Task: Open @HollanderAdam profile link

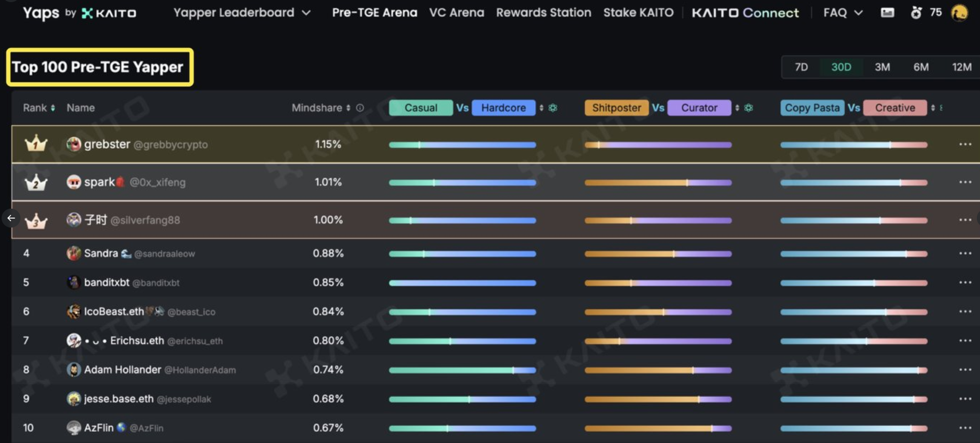Action: pyautogui.click(x=200, y=370)
